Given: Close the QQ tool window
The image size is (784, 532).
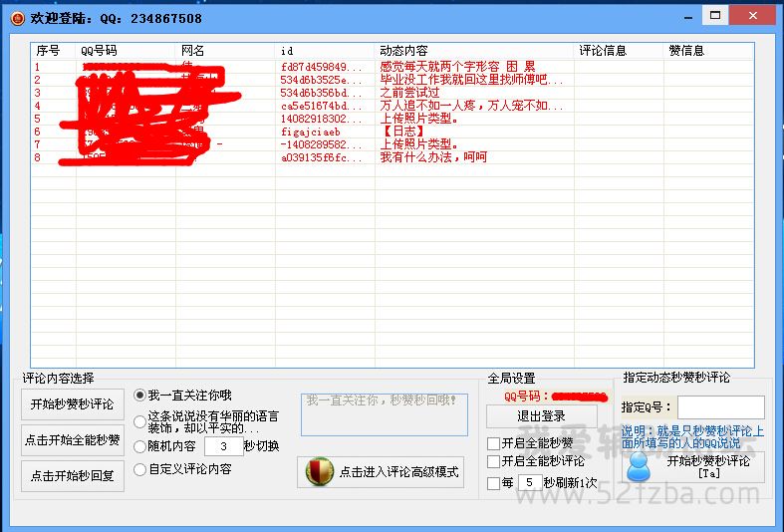Looking at the screenshot, I should (x=752, y=16).
